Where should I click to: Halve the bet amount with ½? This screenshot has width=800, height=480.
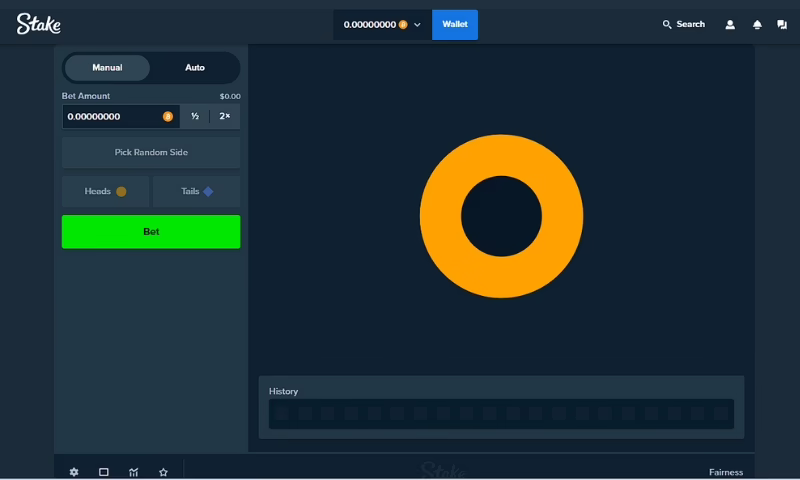pos(195,117)
